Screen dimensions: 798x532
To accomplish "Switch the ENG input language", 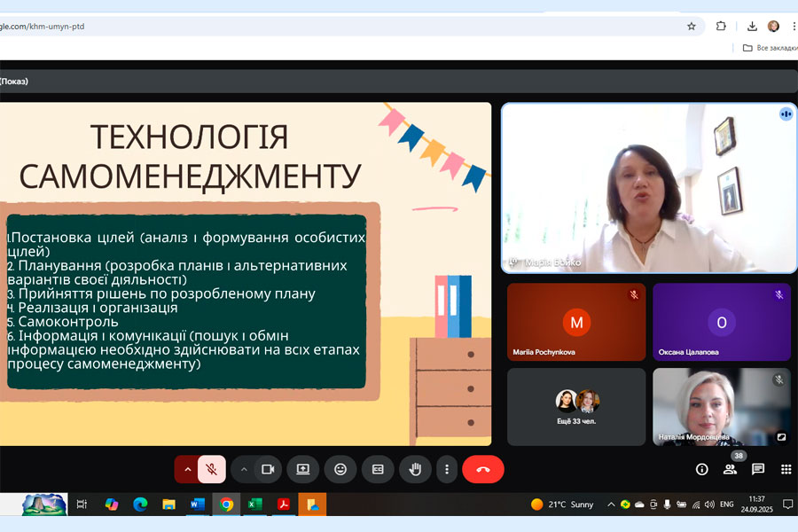I will 727,505.
